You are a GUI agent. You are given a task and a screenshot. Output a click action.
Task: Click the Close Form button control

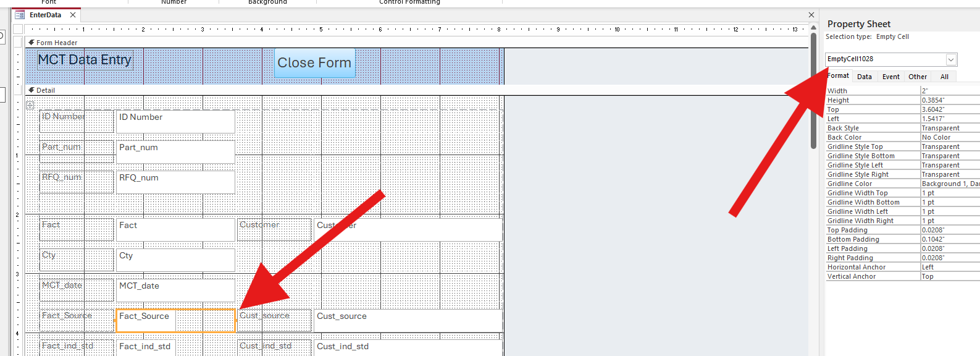pos(314,62)
